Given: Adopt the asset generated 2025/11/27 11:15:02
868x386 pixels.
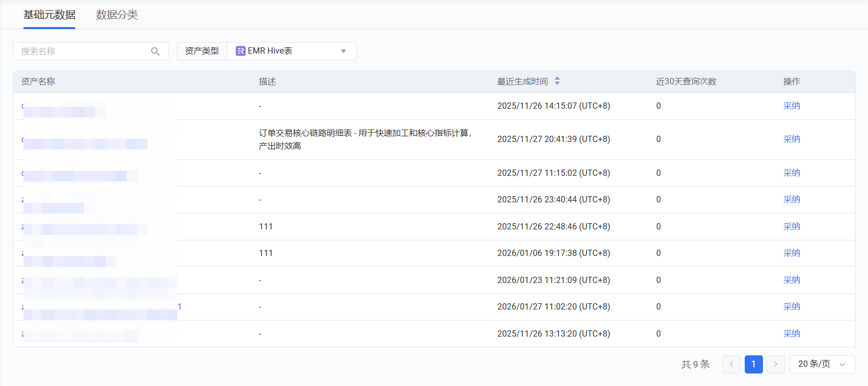Looking at the screenshot, I should click(792, 173).
